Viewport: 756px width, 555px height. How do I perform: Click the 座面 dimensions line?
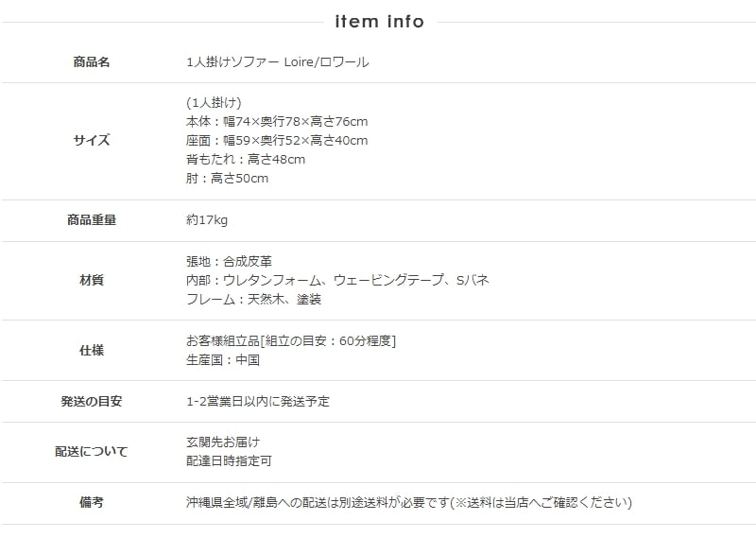(x=277, y=141)
